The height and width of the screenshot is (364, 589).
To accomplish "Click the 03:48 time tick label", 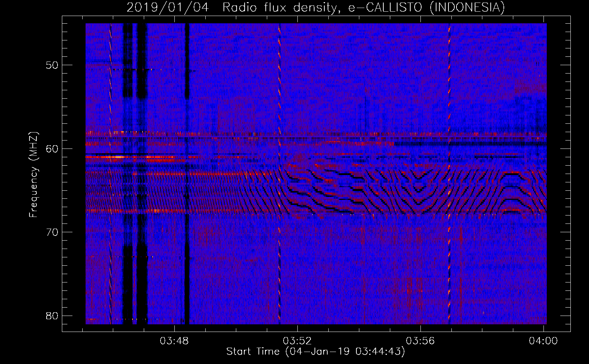I will coord(174,341).
